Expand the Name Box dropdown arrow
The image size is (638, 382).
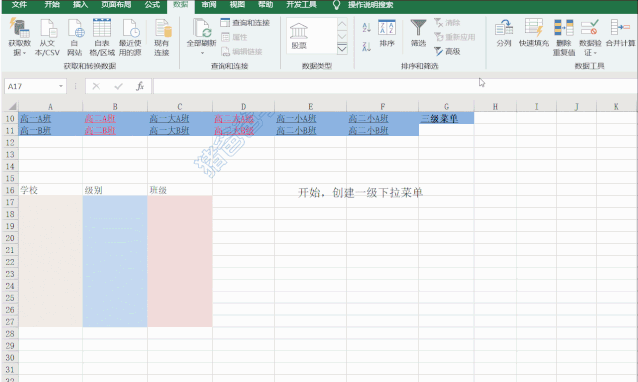(61, 86)
